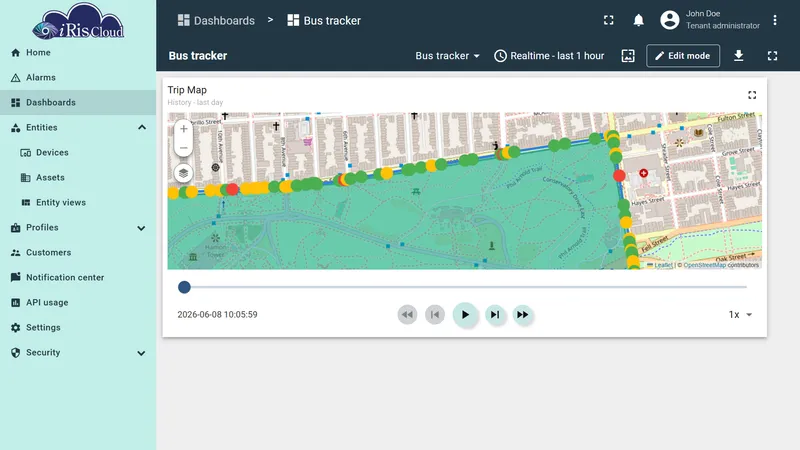800x450 pixels.
Task: Click the Assets building icon
Action: point(26,178)
